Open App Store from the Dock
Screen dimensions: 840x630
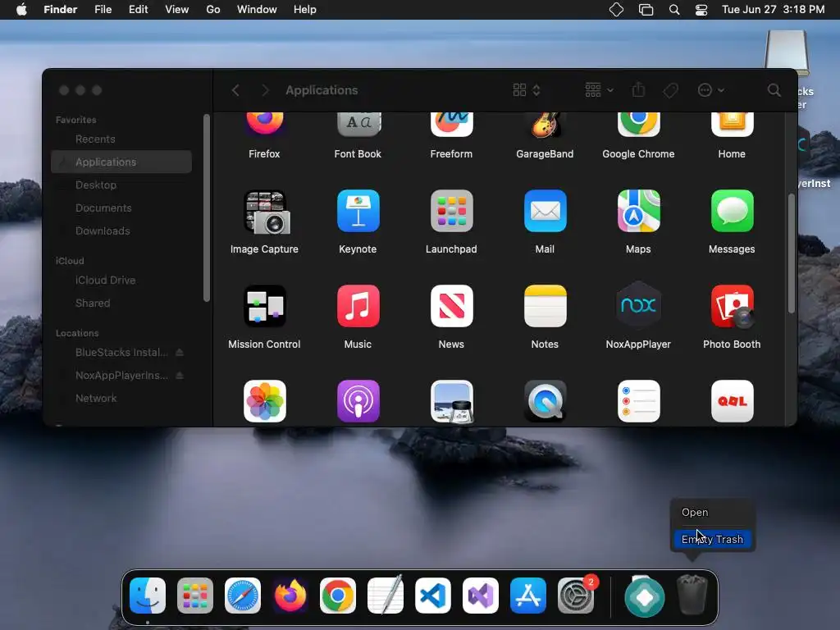pos(528,596)
